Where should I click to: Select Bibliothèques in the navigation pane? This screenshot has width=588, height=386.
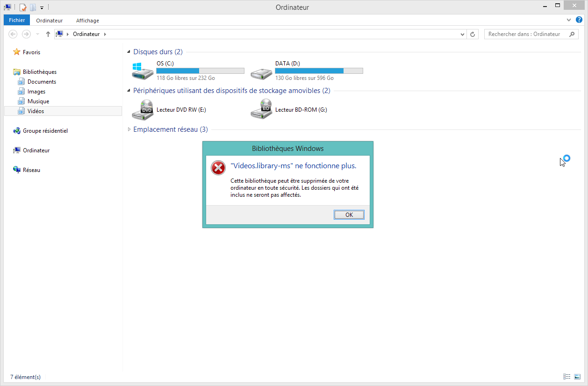[40, 72]
